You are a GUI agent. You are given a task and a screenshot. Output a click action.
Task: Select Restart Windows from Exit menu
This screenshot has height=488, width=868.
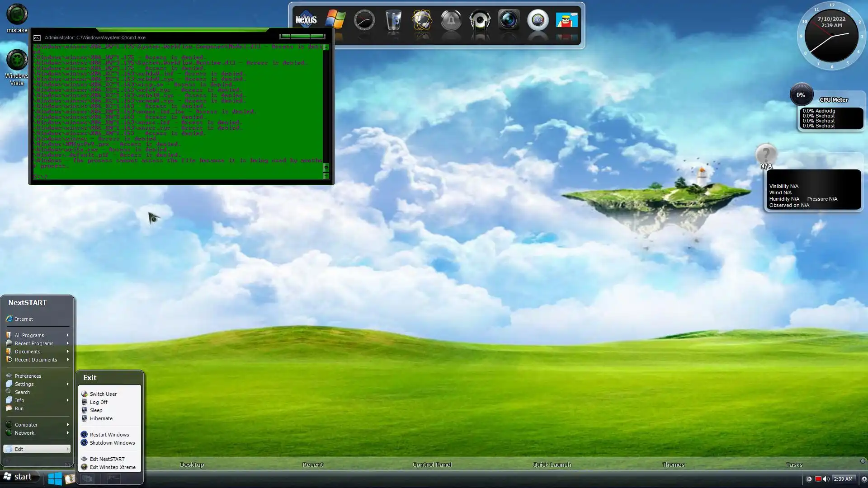pyautogui.click(x=109, y=435)
